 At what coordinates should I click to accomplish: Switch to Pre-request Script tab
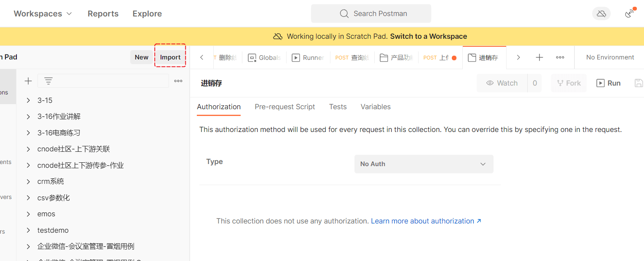[285, 107]
